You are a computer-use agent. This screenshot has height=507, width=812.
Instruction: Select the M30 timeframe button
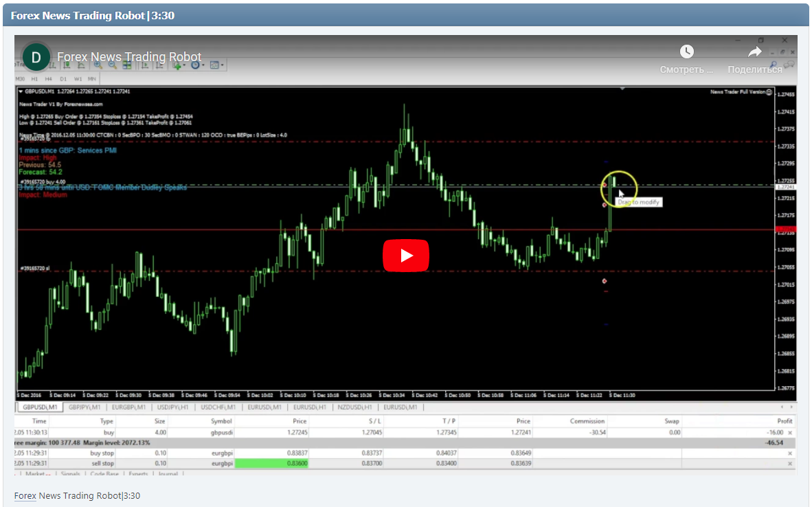tap(21, 79)
